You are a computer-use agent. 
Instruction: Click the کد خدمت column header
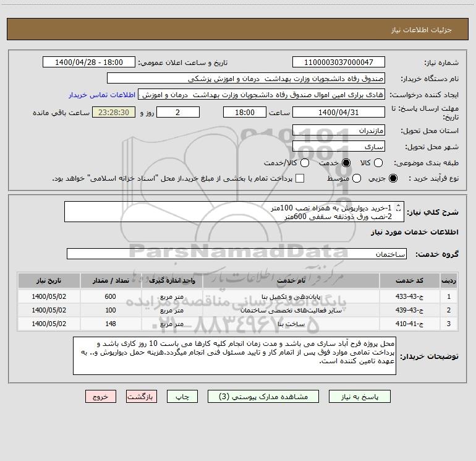[409, 280]
